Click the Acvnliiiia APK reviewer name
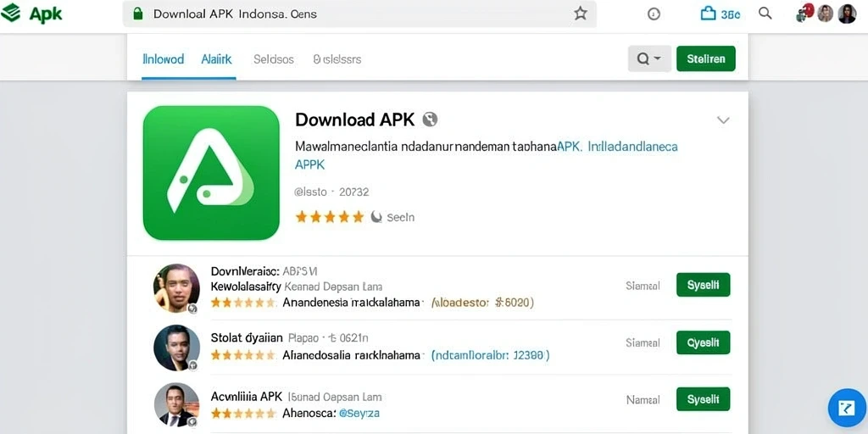Image resolution: width=868 pixels, height=434 pixels. point(247,397)
